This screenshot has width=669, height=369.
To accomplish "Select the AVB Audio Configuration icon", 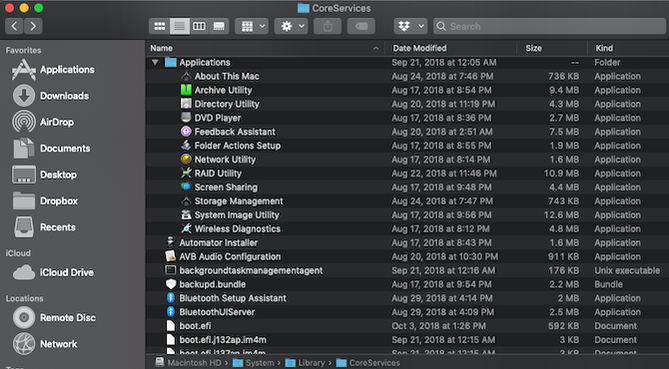I will tap(170, 256).
